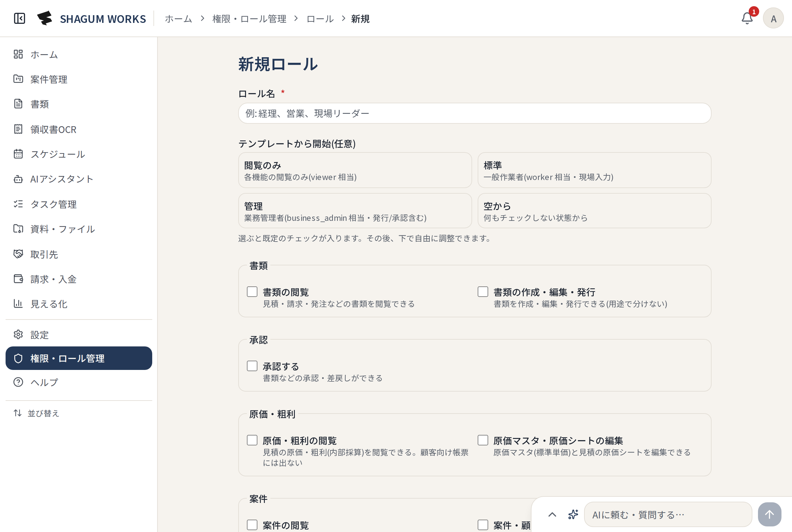Click the AIに頼む・質問する input box
Viewport: 792px width, 532px height.
pos(668,514)
